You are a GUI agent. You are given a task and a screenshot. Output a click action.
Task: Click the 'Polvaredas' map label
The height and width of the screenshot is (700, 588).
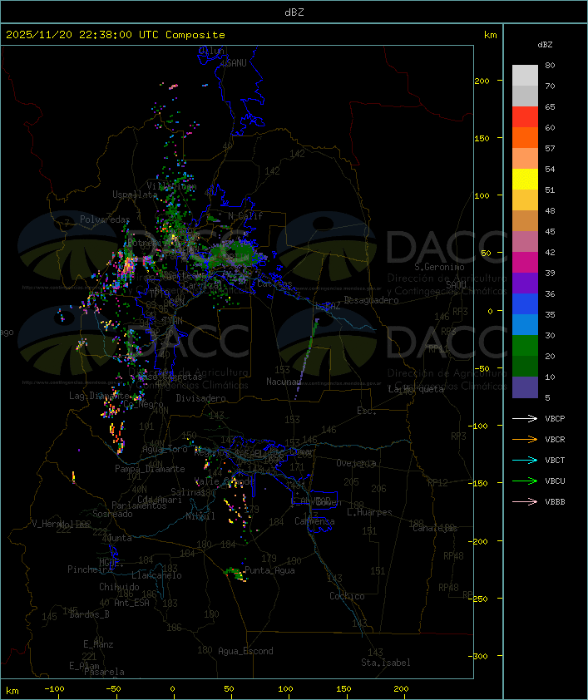[105, 219]
